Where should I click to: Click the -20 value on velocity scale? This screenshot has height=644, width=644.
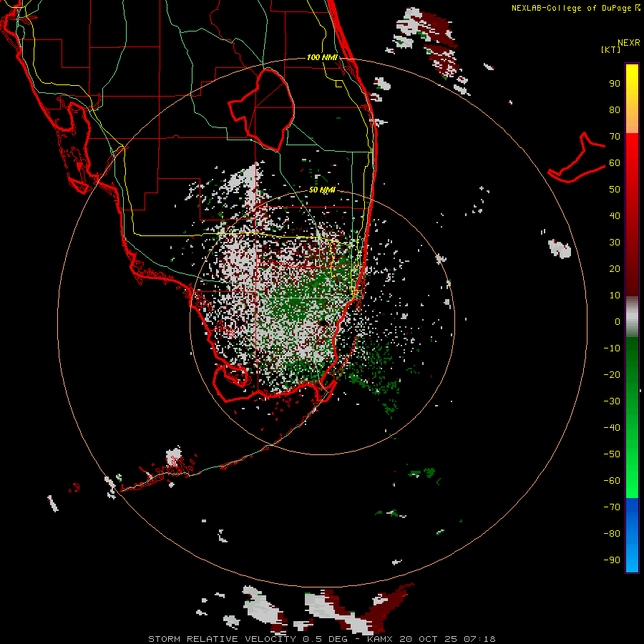point(612,374)
